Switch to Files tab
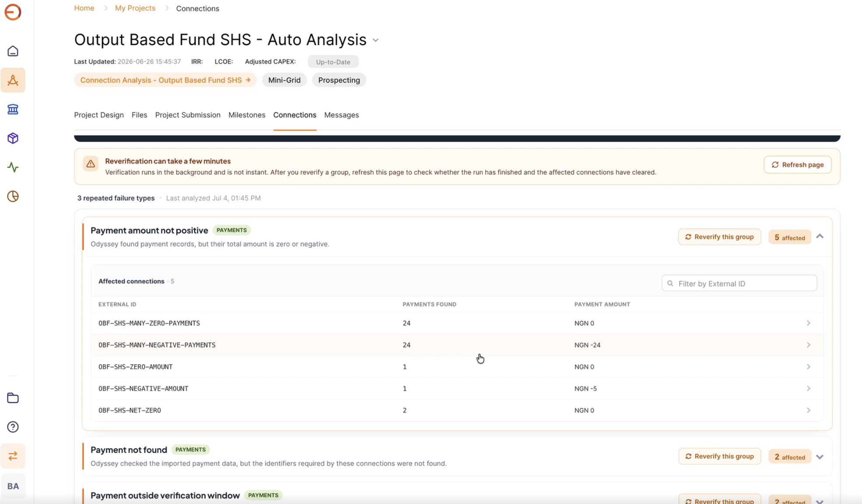The image size is (862, 504). (139, 115)
